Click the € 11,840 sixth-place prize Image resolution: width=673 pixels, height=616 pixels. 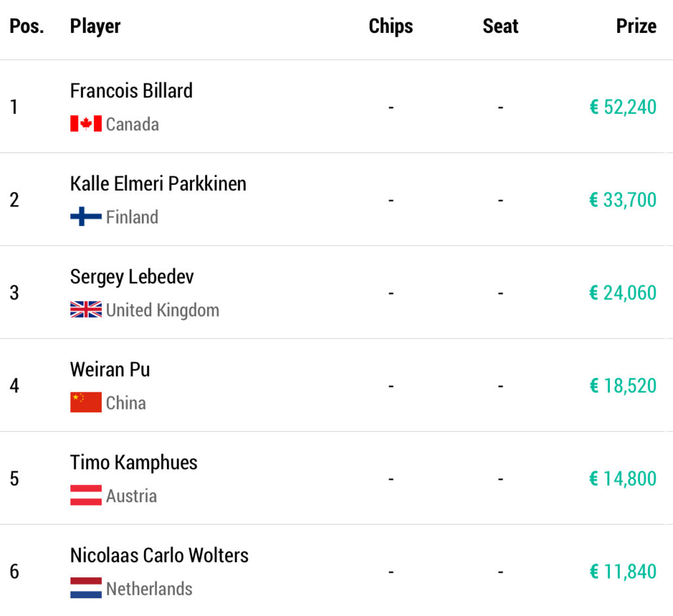622,572
